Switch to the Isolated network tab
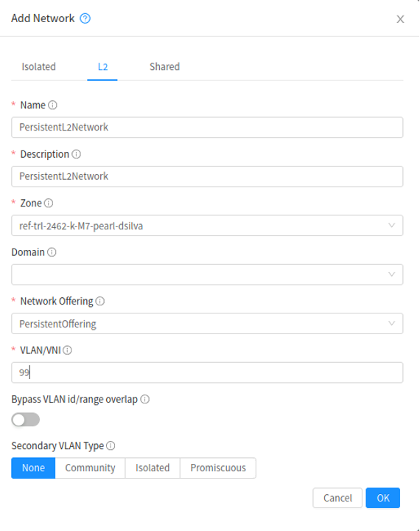Image resolution: width=420 pixels, height=531 pixels. pyautogui.click(x=38, y=66)
